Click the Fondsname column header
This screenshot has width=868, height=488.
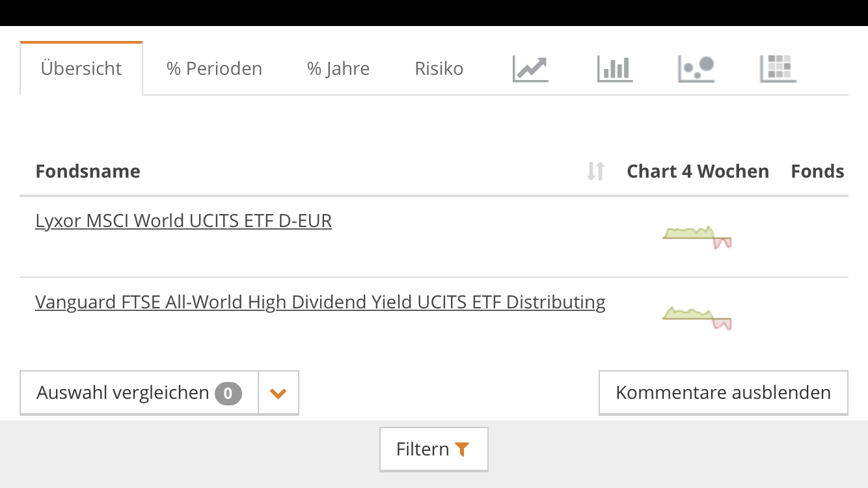click(88, 171)
